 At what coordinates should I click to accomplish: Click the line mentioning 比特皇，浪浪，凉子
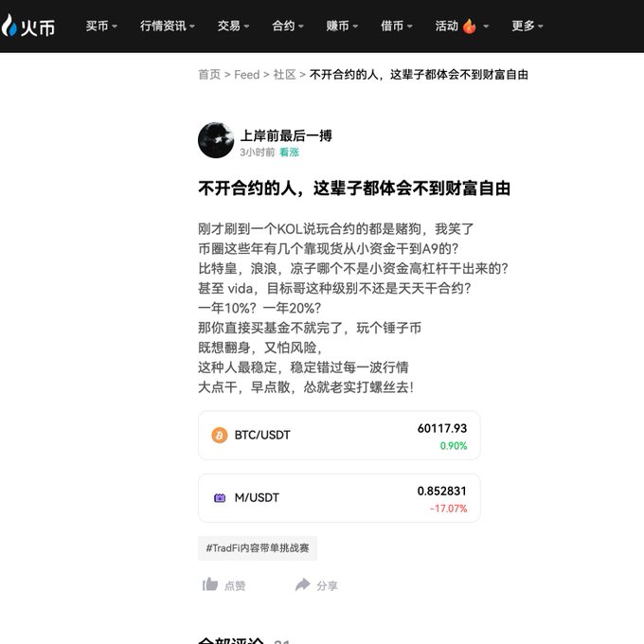pyautogui.click(x=353, y=269)
